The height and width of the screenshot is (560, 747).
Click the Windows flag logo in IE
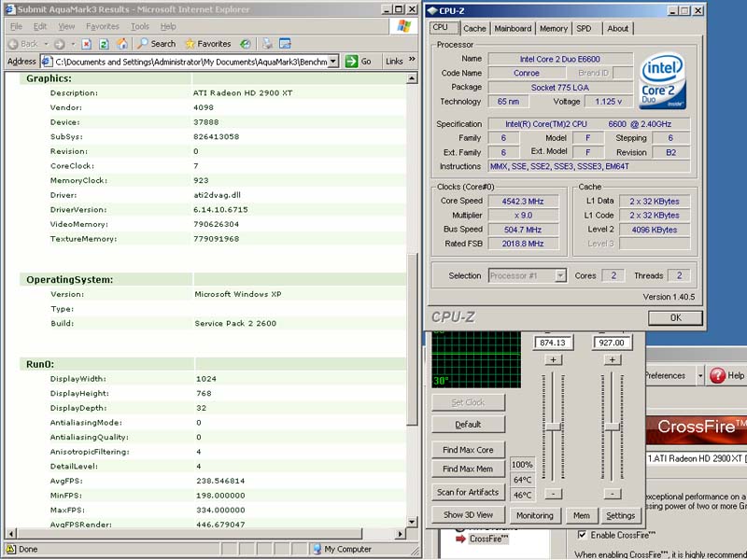click(x=403, y=26)
